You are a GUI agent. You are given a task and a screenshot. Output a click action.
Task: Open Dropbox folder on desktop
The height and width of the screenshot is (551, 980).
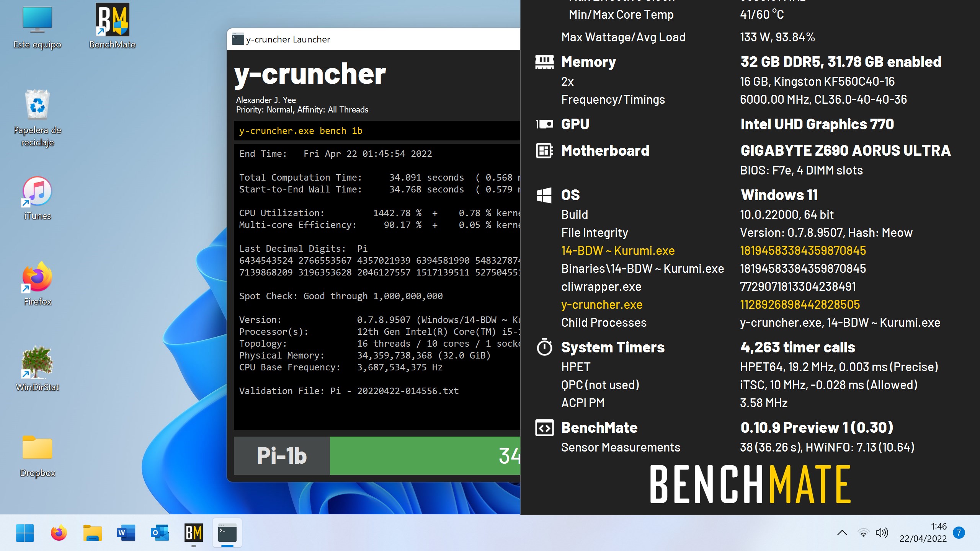[37, 456]
